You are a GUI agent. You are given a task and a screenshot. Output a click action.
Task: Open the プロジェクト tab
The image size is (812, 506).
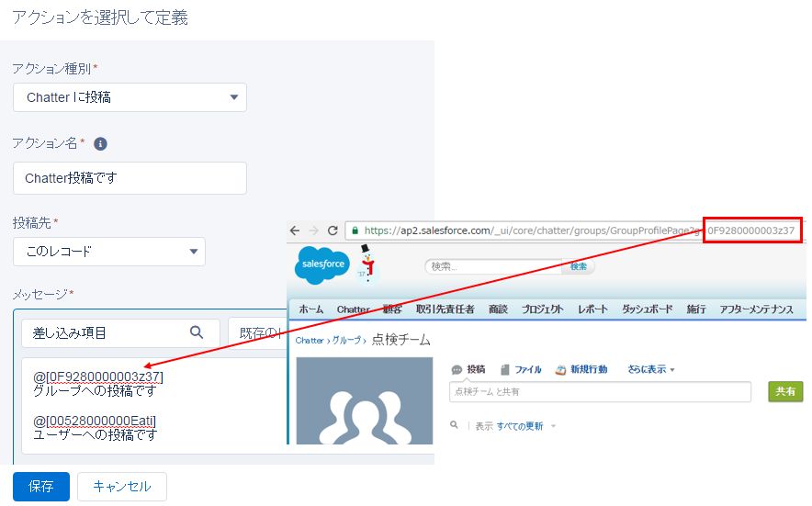(542, 309)
